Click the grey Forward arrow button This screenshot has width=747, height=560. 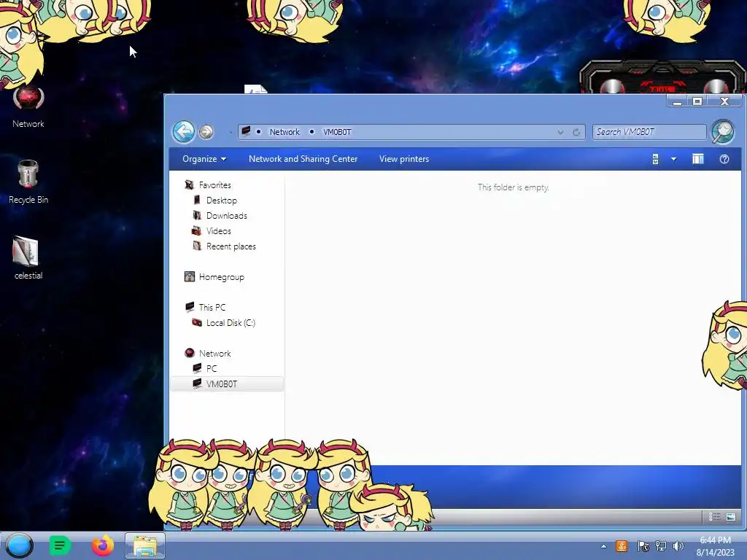tap(206, 131)
